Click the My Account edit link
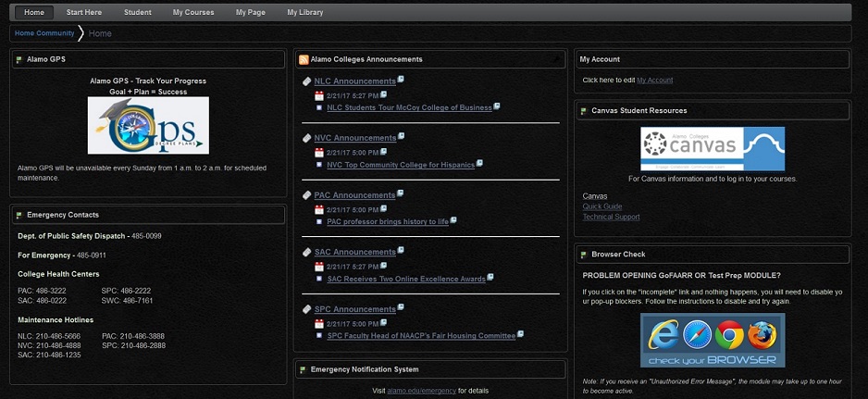The height and width of the screenshot is (399, 868). click(x=655, y=81)
